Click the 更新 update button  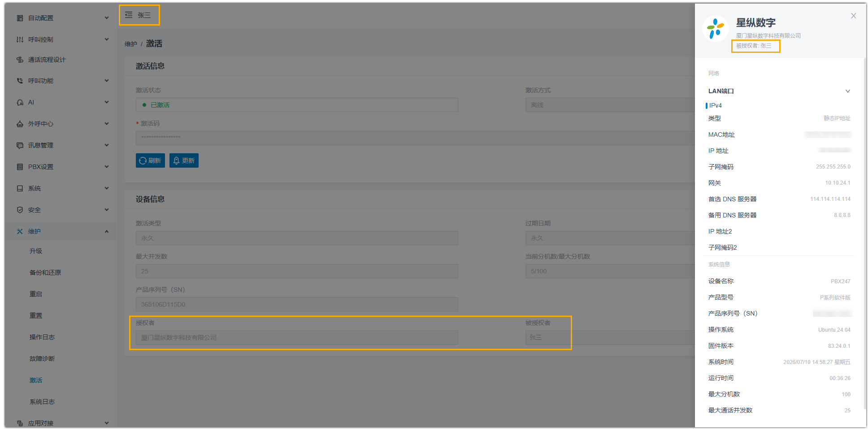(x=184, y=160)
